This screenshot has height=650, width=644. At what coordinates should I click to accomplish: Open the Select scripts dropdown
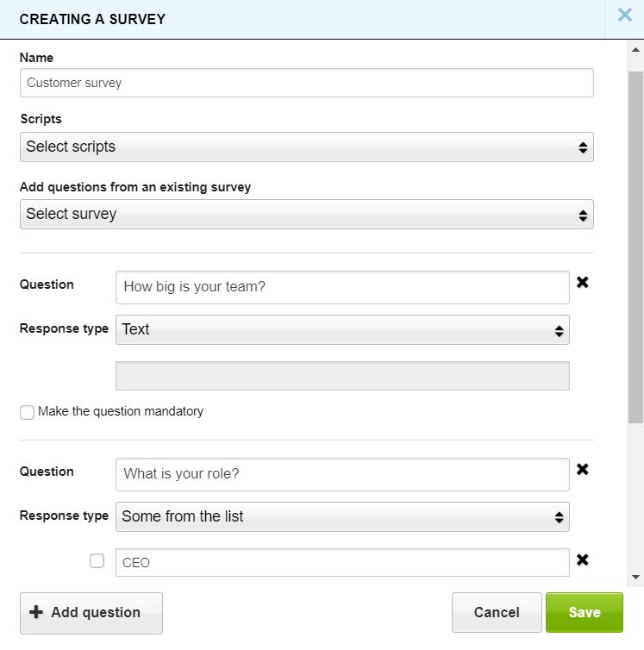306,147
